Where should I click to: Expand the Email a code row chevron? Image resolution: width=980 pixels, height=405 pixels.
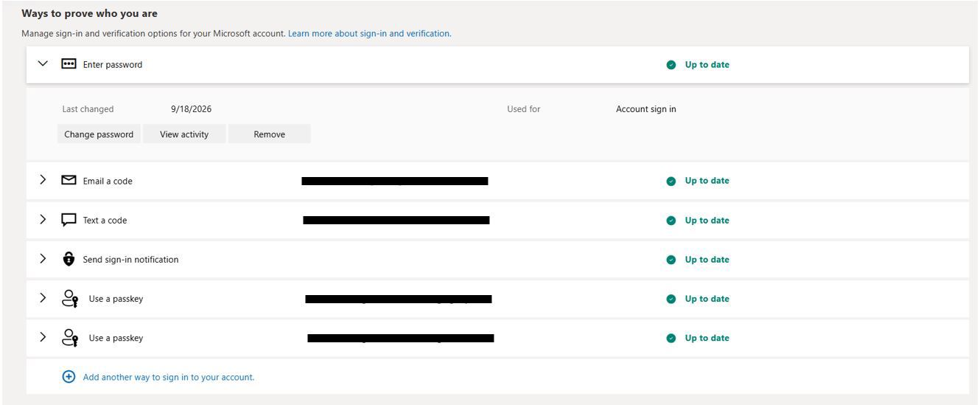(x=43, y=180)
